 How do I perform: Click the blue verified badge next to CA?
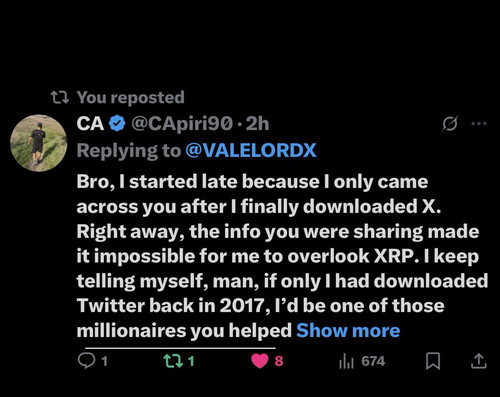tap(117, 123)
